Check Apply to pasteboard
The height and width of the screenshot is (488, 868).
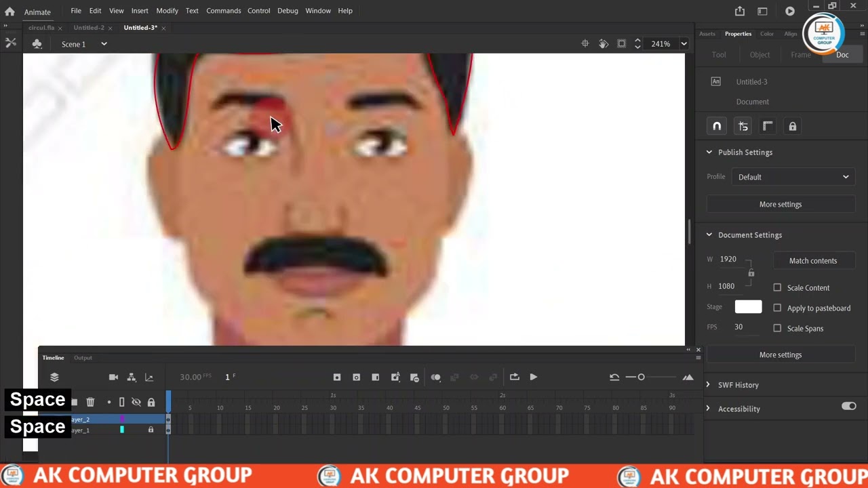777,308
